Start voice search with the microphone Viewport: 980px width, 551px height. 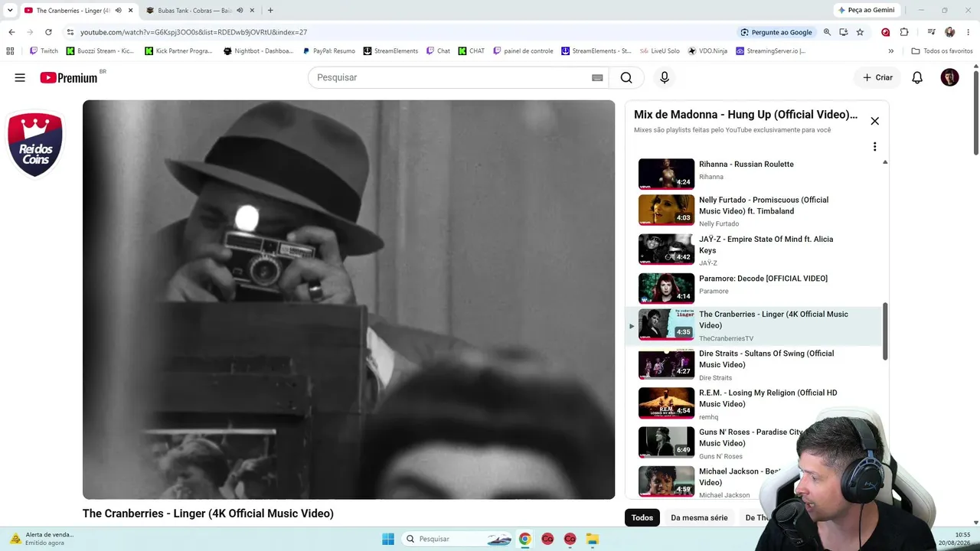(x=665, y=77)
